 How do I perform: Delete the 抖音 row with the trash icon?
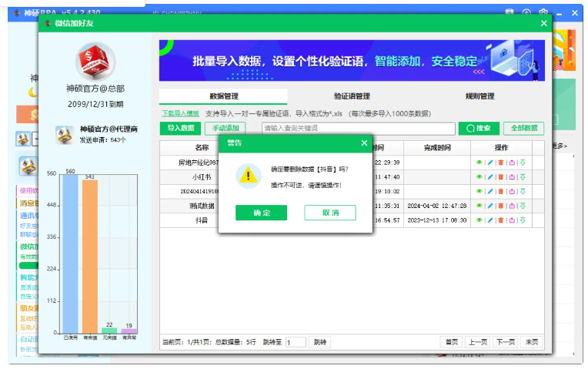[x=500, y=220]
